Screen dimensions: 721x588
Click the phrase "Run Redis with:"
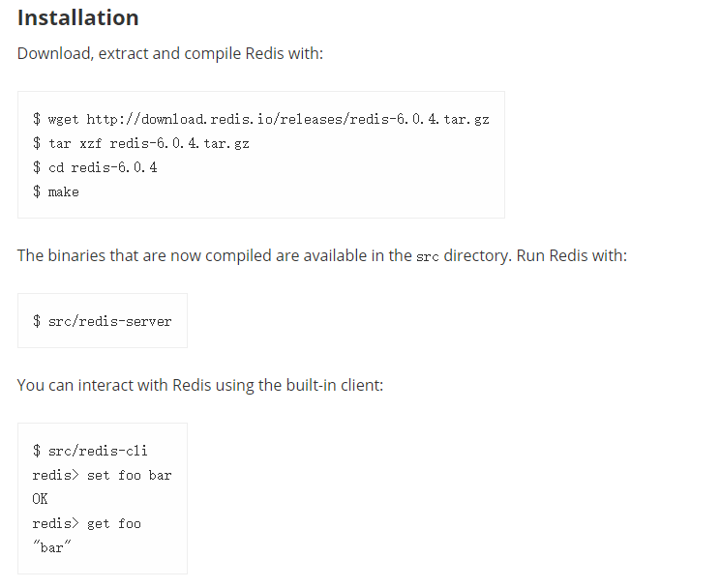pyautogui.click(x=572, y=255)
